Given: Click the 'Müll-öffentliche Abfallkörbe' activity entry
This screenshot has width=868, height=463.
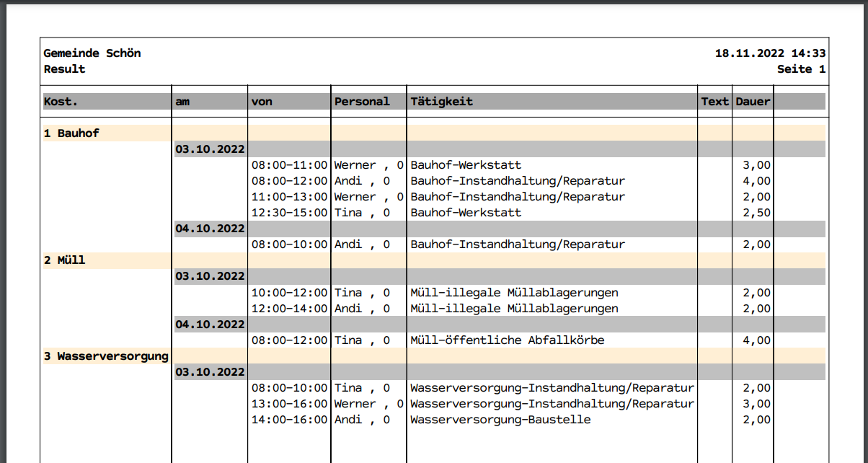Looking at the screenshot, I should point(507,340).
